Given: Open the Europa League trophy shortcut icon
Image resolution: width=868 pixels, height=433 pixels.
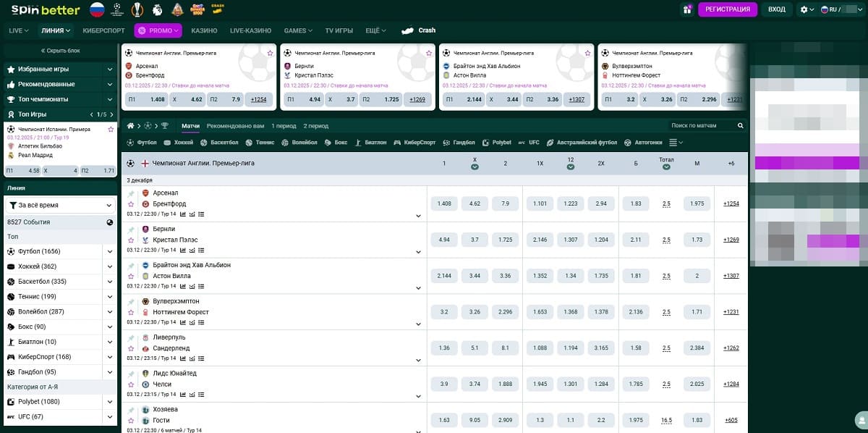Looking at the screenshot, I should point(137,9).
